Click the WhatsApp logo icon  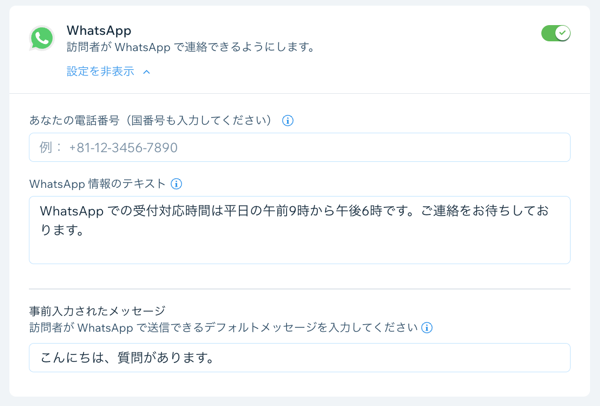coord(41,38)
